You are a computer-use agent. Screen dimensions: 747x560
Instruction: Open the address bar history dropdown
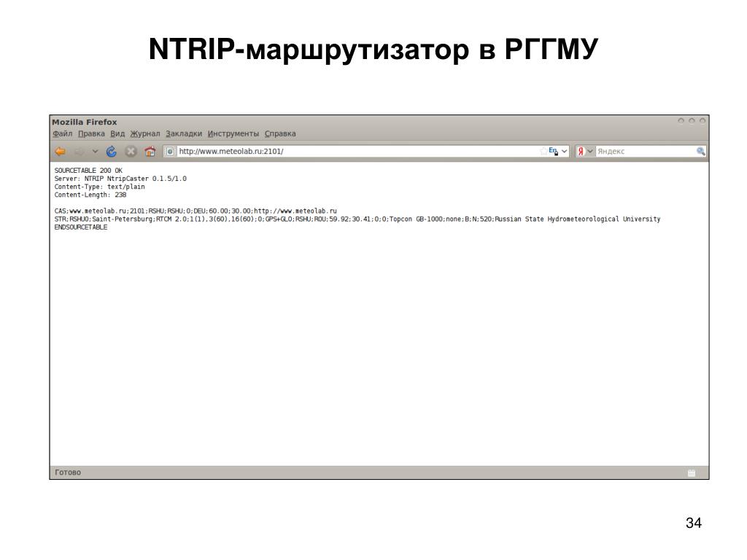565,152
